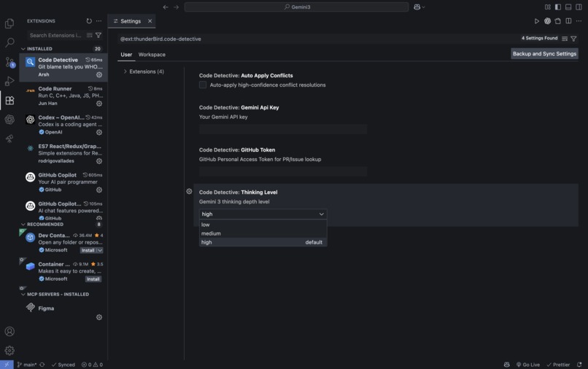588x369 pixels.
Task: Open settings JSON file icon
Action: coord(558,21)
